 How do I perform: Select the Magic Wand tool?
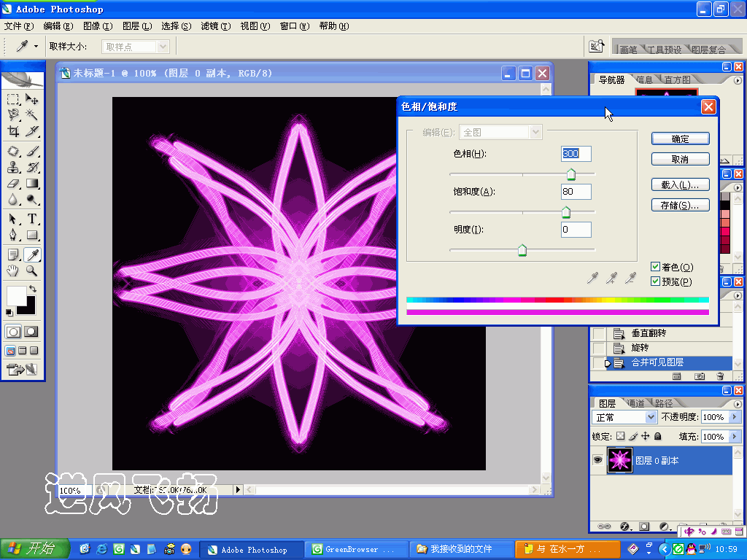coord(31,114)
